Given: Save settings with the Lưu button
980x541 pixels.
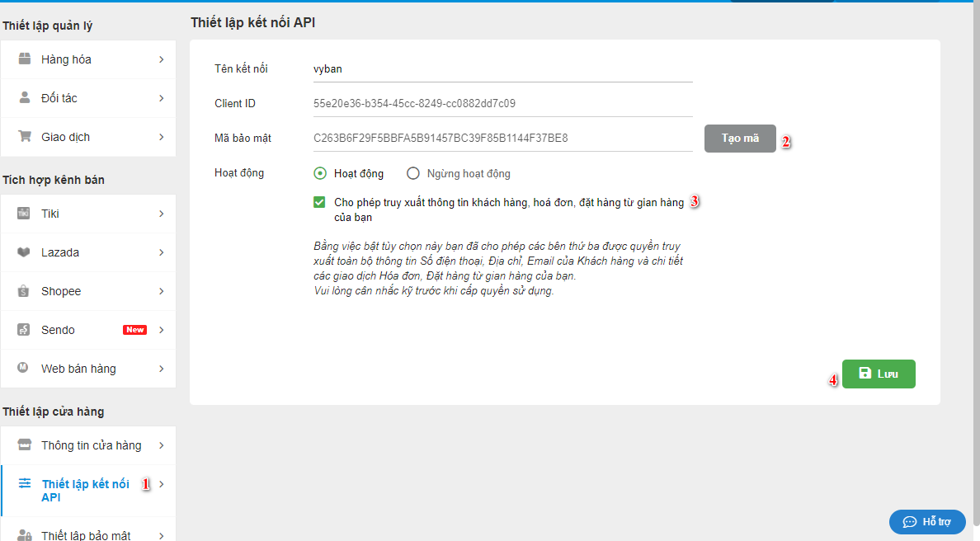Looking at the screenshot, I should pos(879,374).
